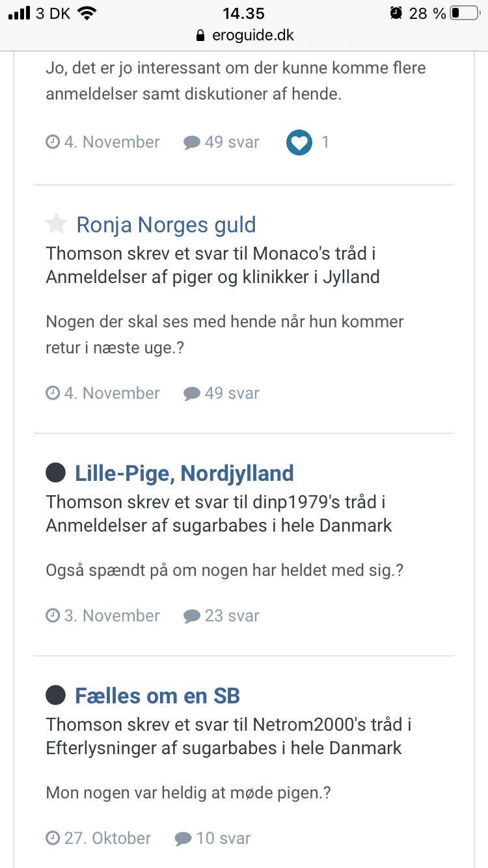Tap the comment bubble icon next to 23 svar

coord(192,616)
